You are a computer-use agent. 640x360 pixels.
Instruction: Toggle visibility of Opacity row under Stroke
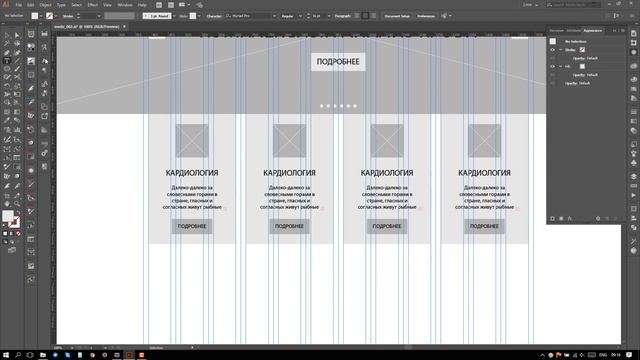(553, 58)
